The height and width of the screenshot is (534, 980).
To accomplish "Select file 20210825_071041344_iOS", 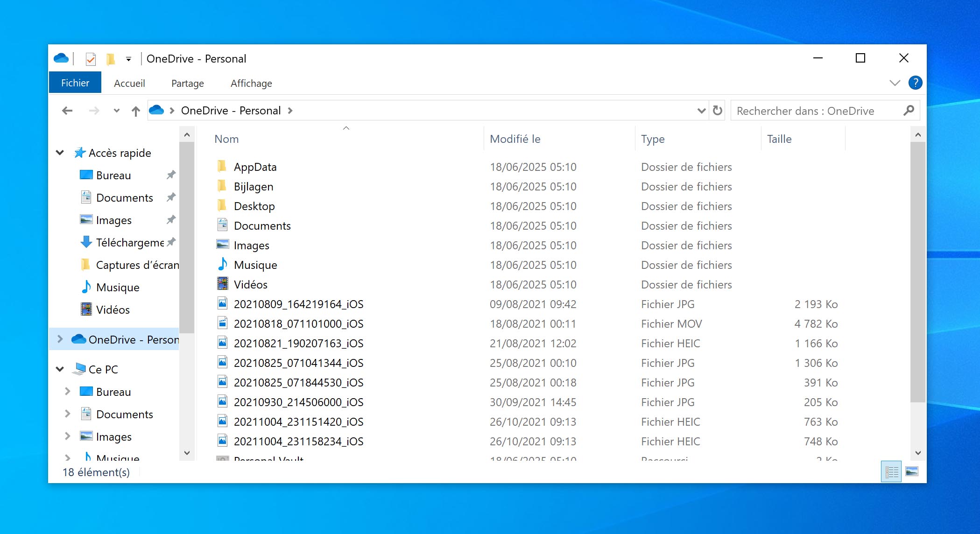I will tap(298, 363).
